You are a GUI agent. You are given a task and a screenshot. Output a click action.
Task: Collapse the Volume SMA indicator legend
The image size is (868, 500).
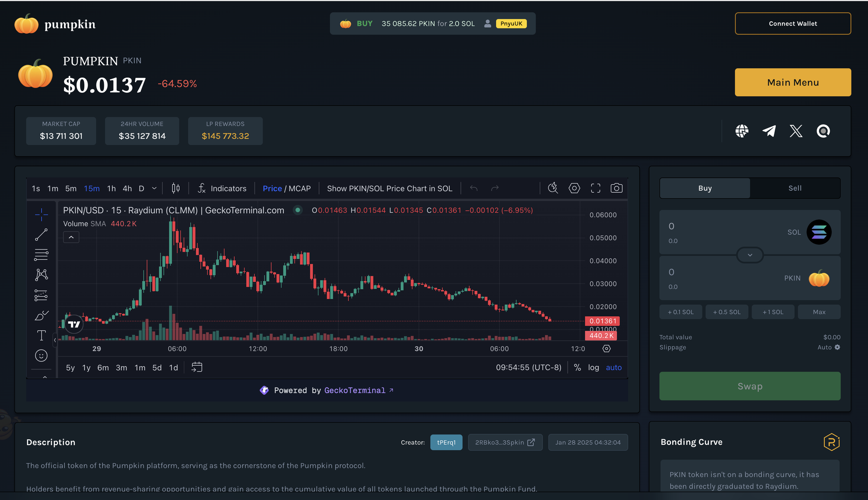click(71, 237)
